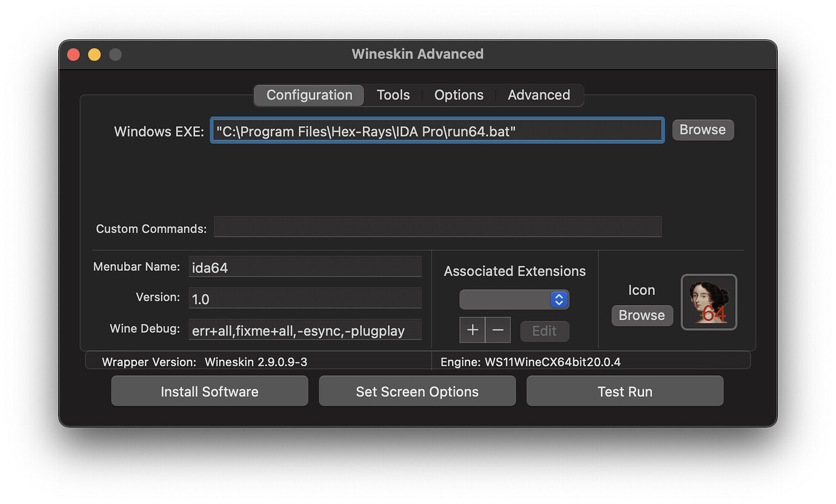Browse for a new wrapper icon

coord(642,315)
